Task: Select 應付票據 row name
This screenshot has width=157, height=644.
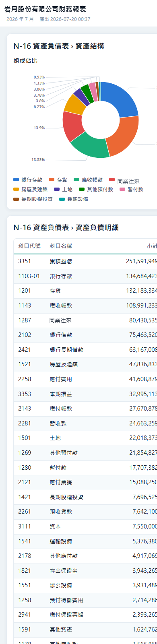Action: point(61,483)
